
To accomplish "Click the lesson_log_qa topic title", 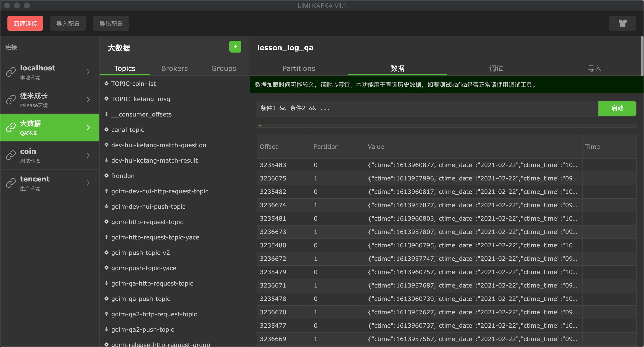I will (285, 48).
